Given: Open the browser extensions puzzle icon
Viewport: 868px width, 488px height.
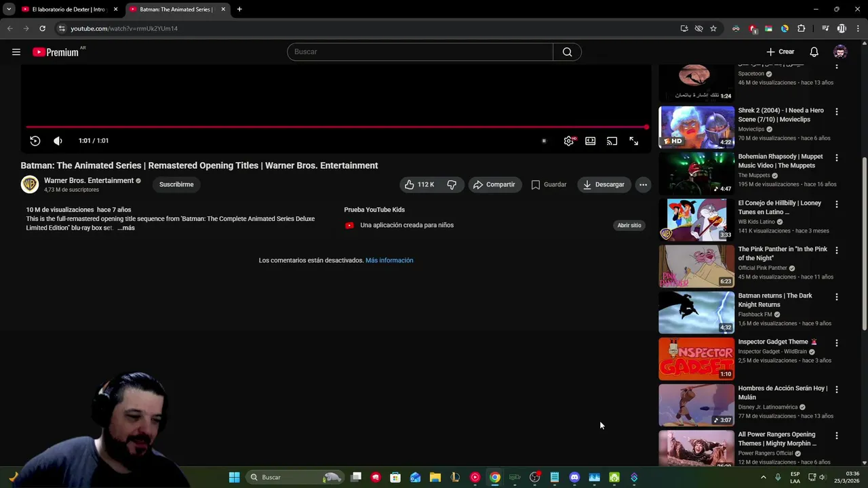Looking at the screenshot, I should pos(801,28).
